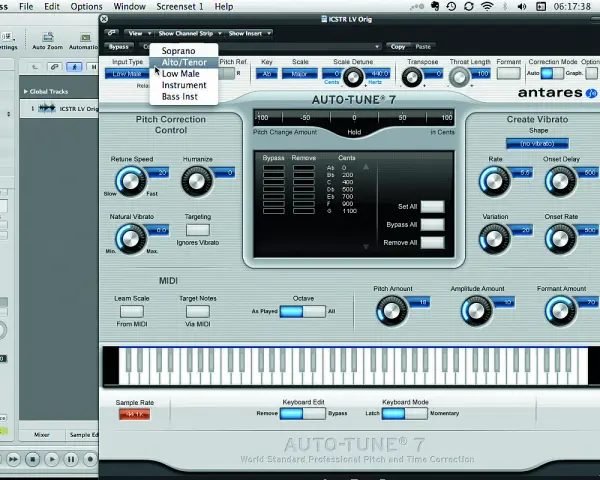This screenshot has height=480, width=600.
Task: Click the Retune Speed knob
Action: (x=130, y=181)
